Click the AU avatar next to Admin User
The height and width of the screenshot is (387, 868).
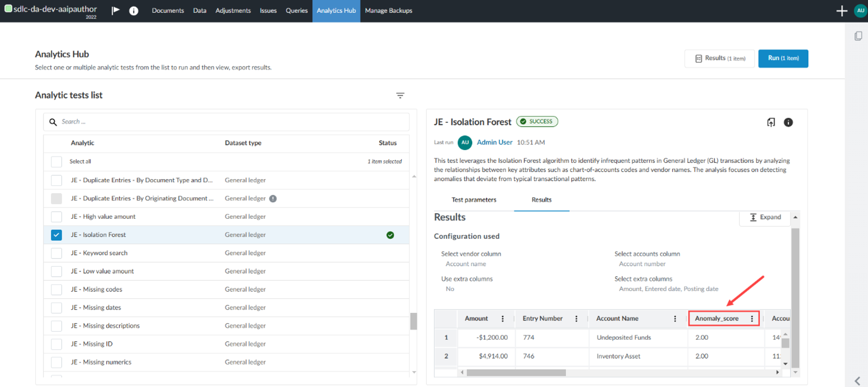465,143
